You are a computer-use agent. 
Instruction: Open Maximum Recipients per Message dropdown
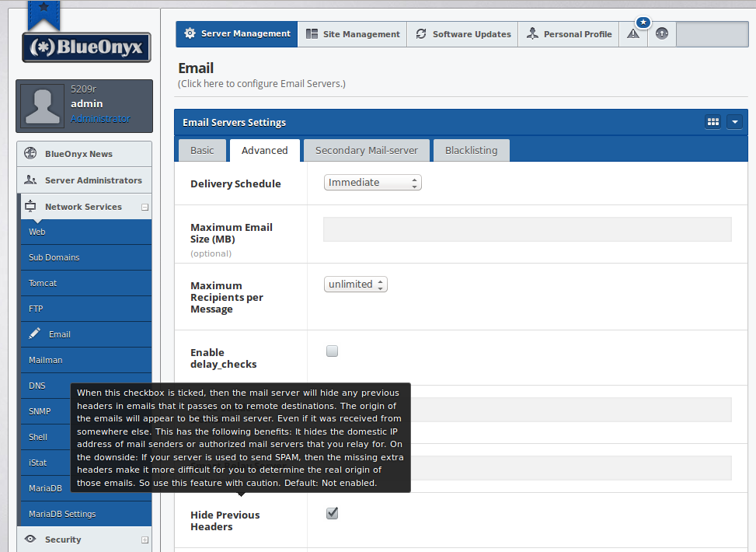356,285
